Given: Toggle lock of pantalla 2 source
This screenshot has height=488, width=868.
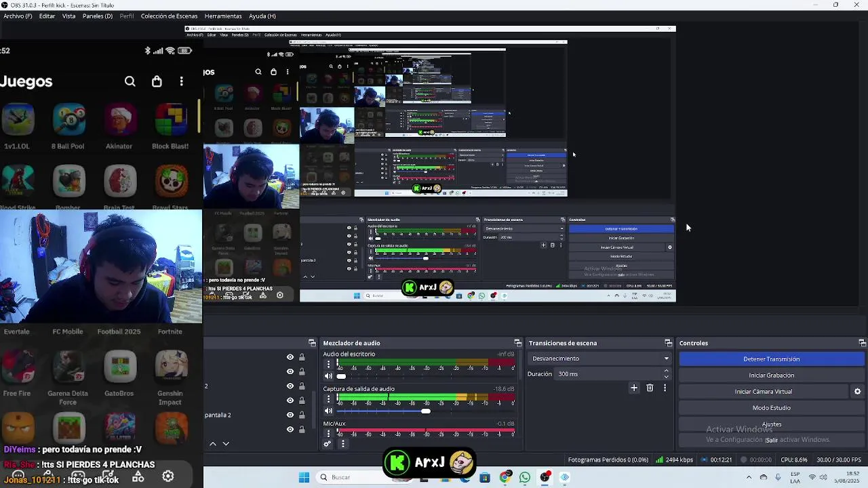Looking at the screenshot, I should point(302,415).
